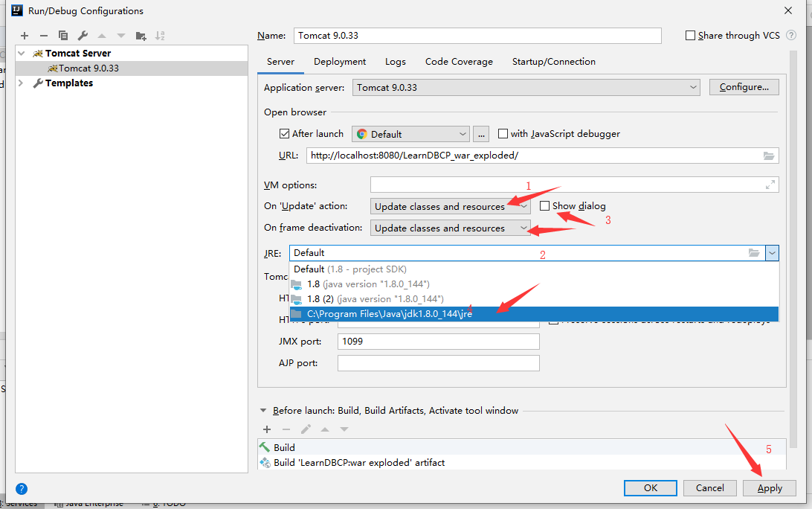Viewport: 812px width, 509px height.
Task: Copy configuration icon in toolbar
Action: coord(63,36)
